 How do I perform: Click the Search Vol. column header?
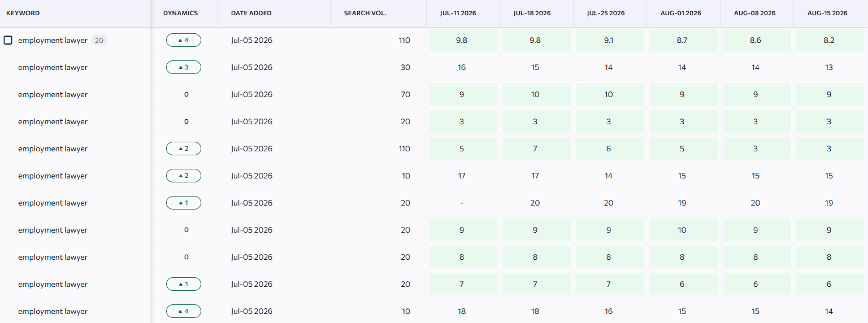click(x=365, y=13)
